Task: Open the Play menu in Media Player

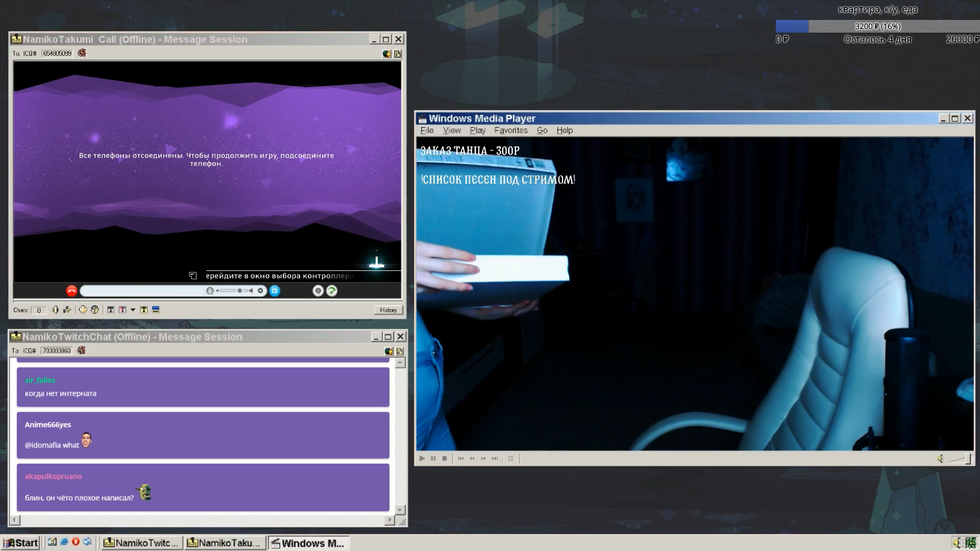Action: click(x=477, y=131)
